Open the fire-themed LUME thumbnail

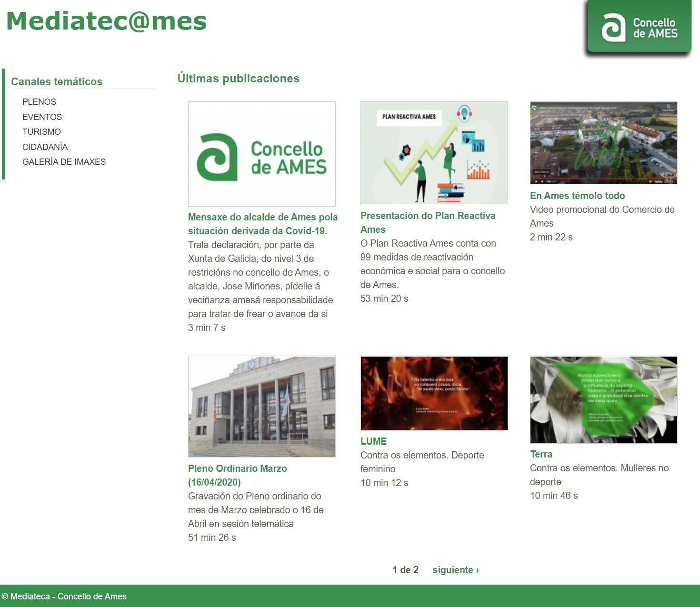[434, 393]
